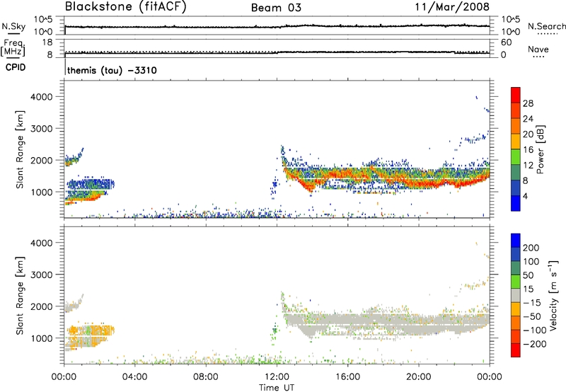Click the Power [dB] colorbar title
The image size is (566, 392).
[540, 149]
